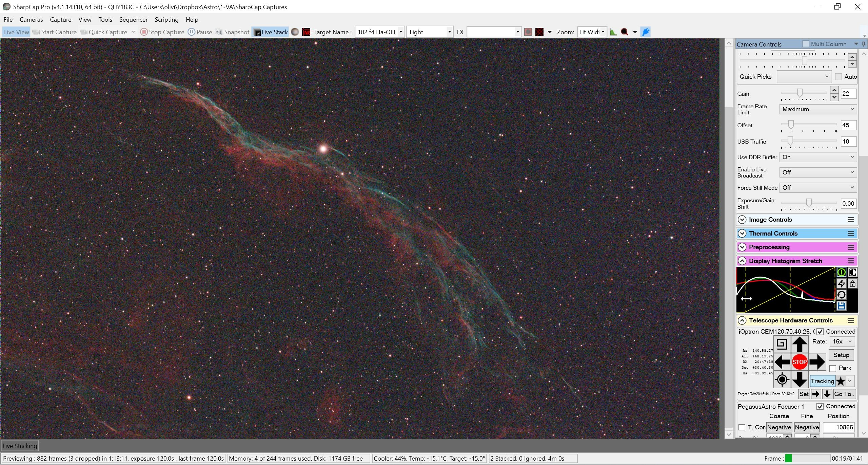Click the Go To.. button
Image resolution: width=868 pixels, height=465 pixels.
(844, 394)
